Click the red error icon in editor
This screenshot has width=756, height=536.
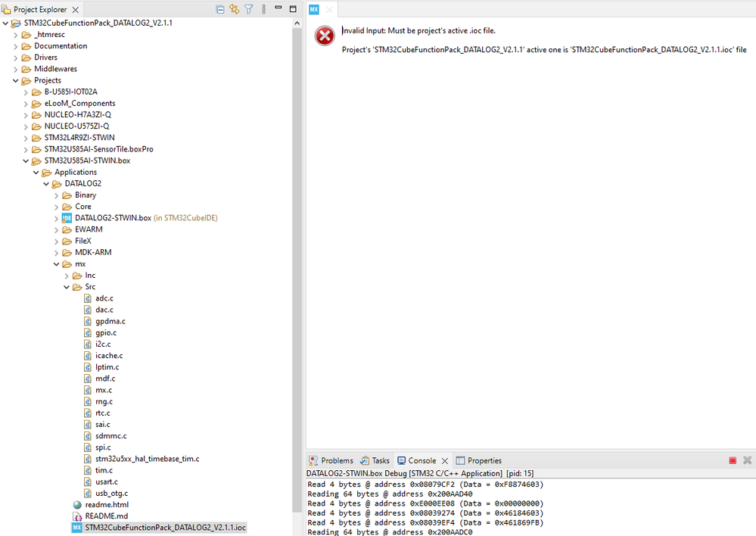point(325,36)
